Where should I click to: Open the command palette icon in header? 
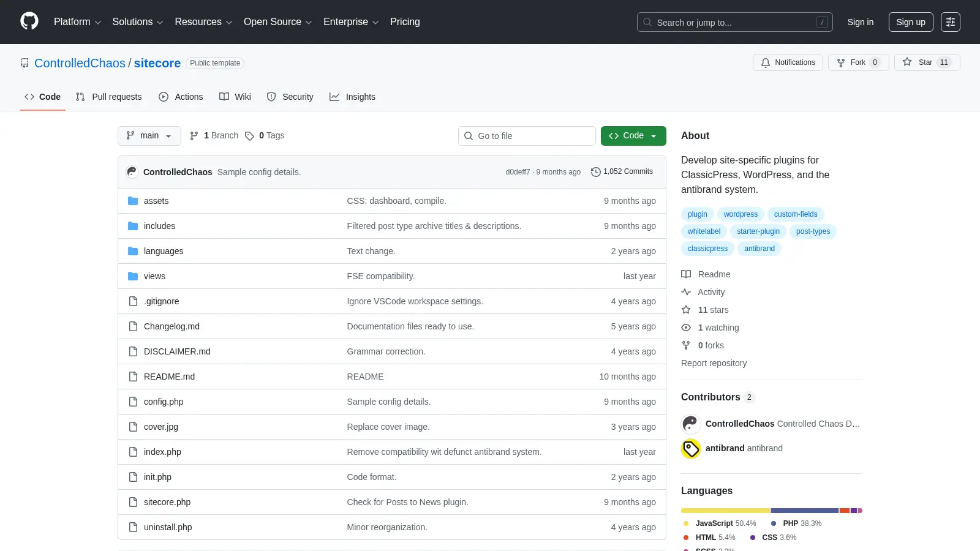pos(951,22)
